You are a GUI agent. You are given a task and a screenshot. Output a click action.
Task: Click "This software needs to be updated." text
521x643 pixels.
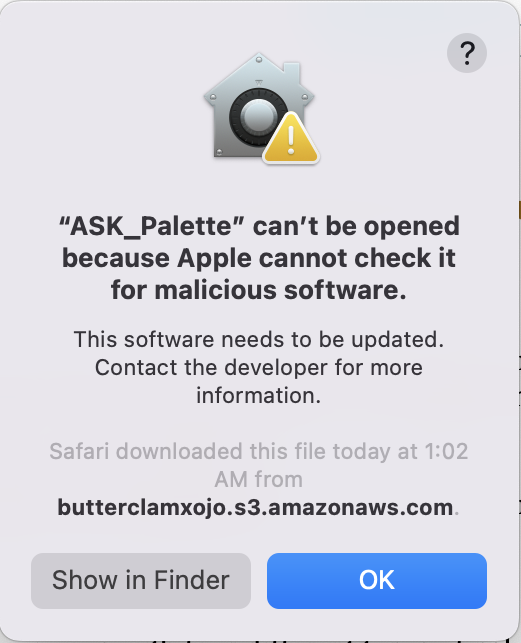tap(259, 340)
